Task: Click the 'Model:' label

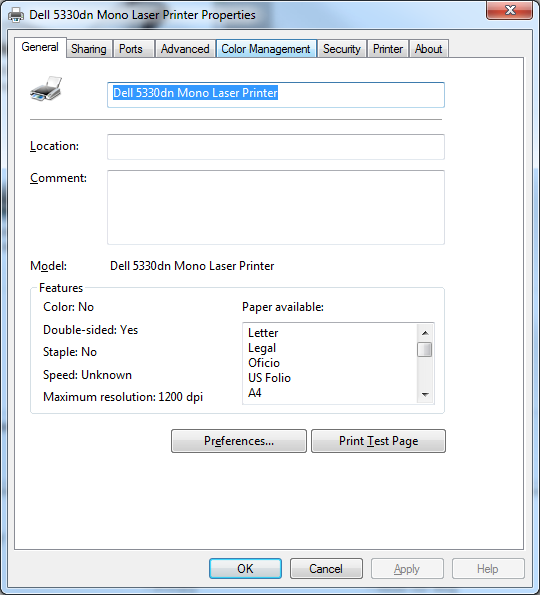Action: pyautogui.click(x=48, y=266)
